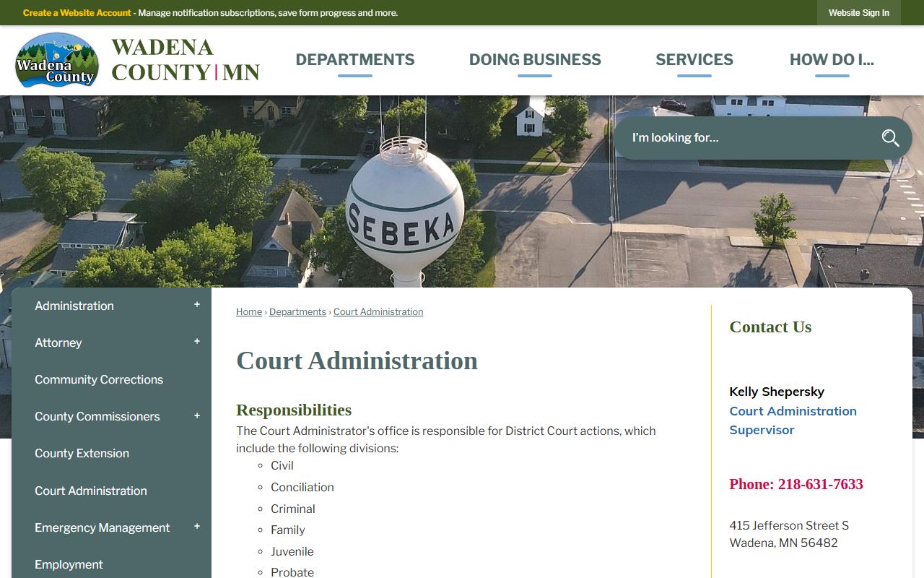
Task: Expand the Attorney submenu
Action: pyautogui.click(x=196, y=342)
